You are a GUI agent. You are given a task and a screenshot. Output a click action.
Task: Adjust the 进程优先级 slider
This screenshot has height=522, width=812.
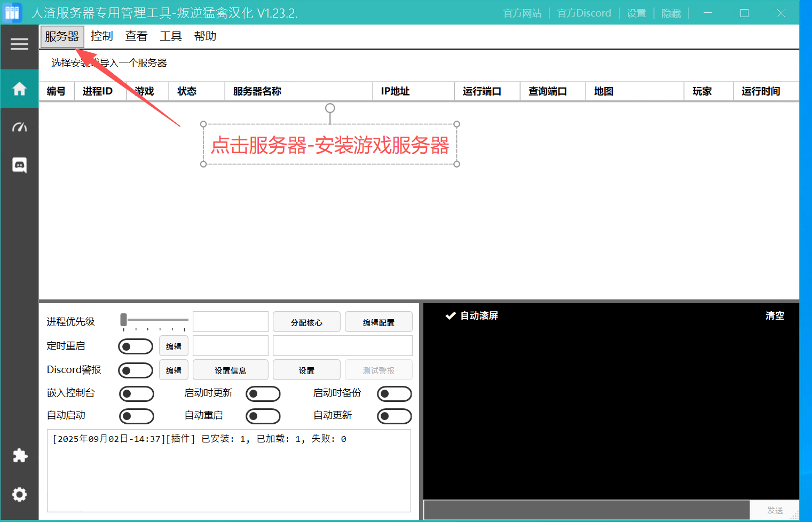[x=124, y=319]
